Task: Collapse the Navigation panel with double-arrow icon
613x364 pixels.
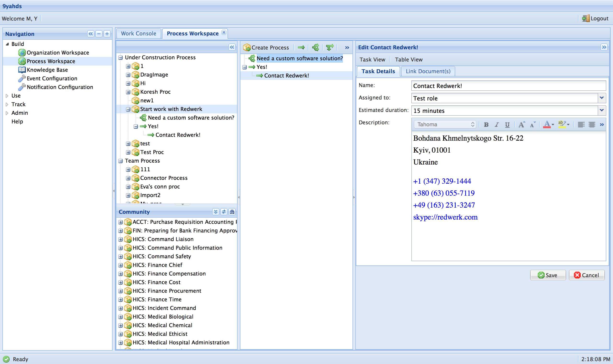Action: pyautogui.click(x=91, y=34)
